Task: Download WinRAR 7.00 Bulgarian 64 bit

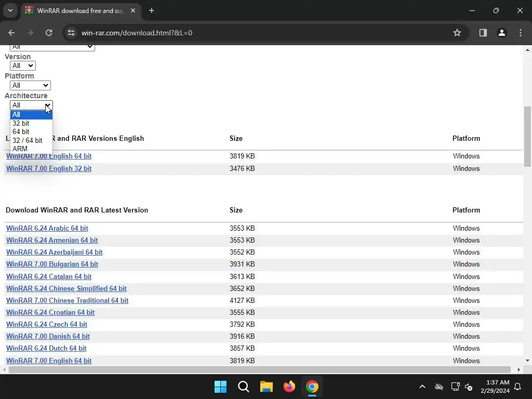Action: 52,264
